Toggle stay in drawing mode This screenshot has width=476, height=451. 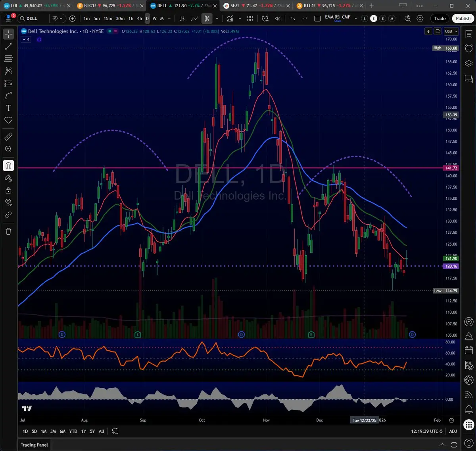click(x=8, y=178)
